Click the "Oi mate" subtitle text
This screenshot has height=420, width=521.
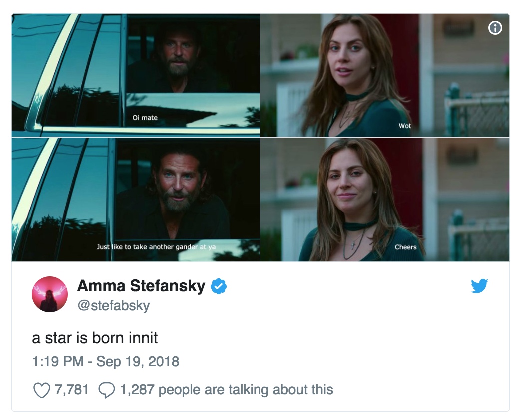(145, 118)
